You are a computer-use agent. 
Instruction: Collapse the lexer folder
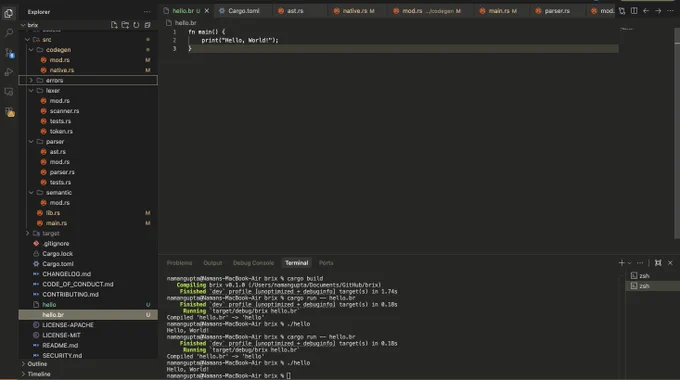(31, 91)
